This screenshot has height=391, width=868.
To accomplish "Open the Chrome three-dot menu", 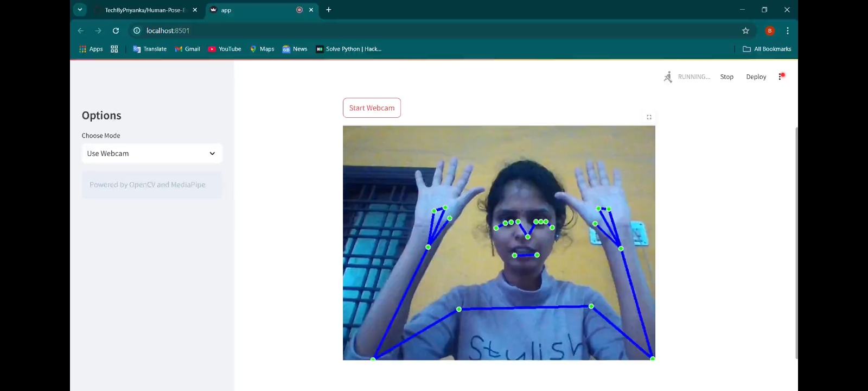I will click(787, 31).
